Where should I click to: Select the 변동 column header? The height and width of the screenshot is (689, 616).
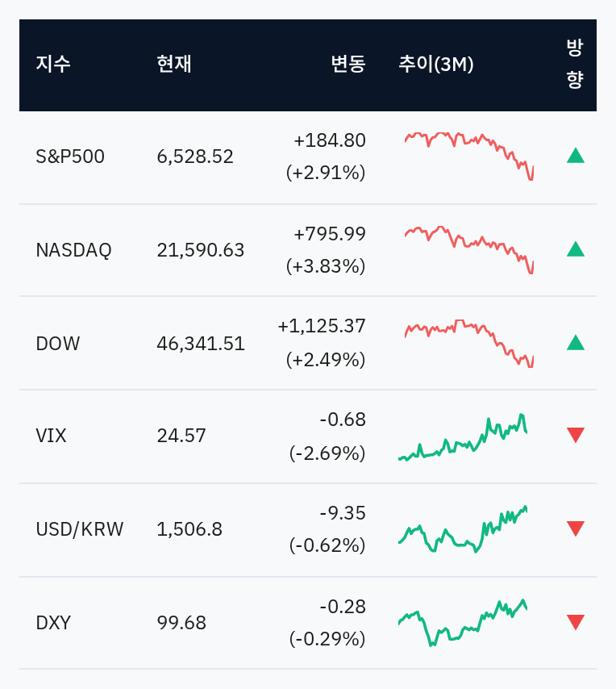[x=348, y=65]
